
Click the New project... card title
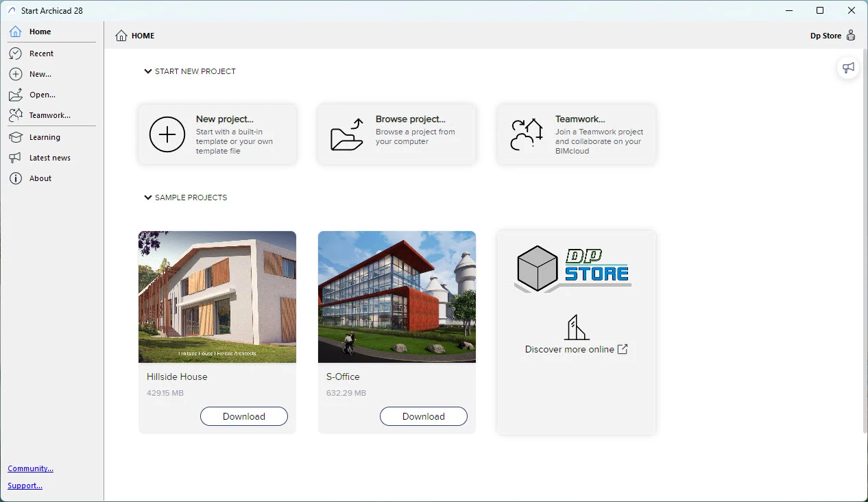(225, 119)
